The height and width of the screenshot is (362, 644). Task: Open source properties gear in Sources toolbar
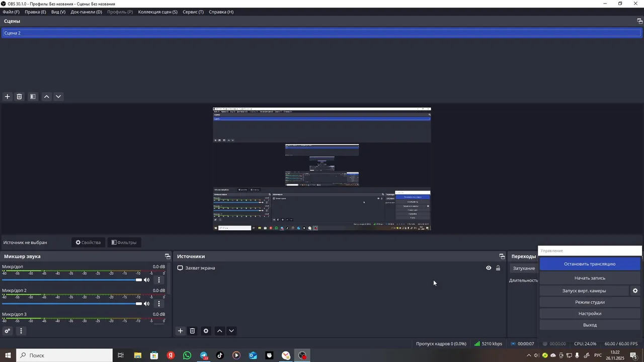[206, 331]
